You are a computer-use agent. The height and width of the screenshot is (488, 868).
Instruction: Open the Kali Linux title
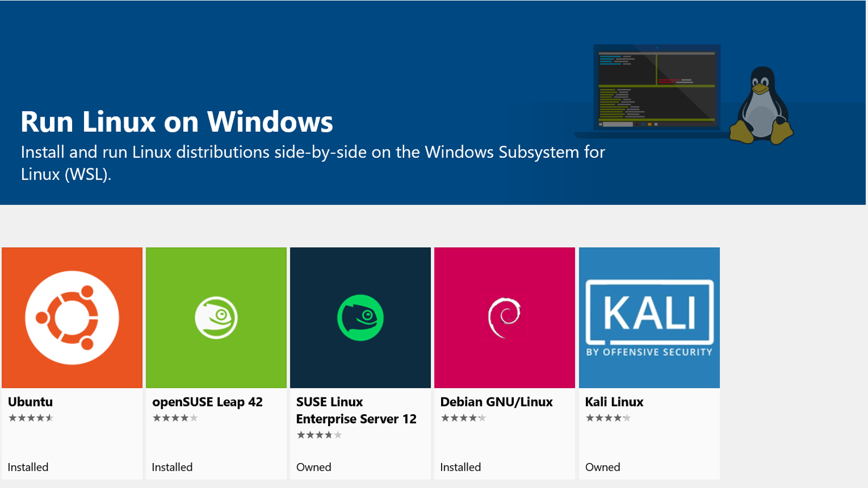(x=614, y=402)
